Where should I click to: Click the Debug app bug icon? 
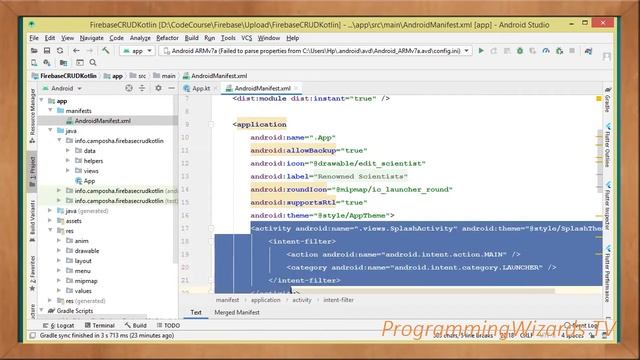(520, 51)
